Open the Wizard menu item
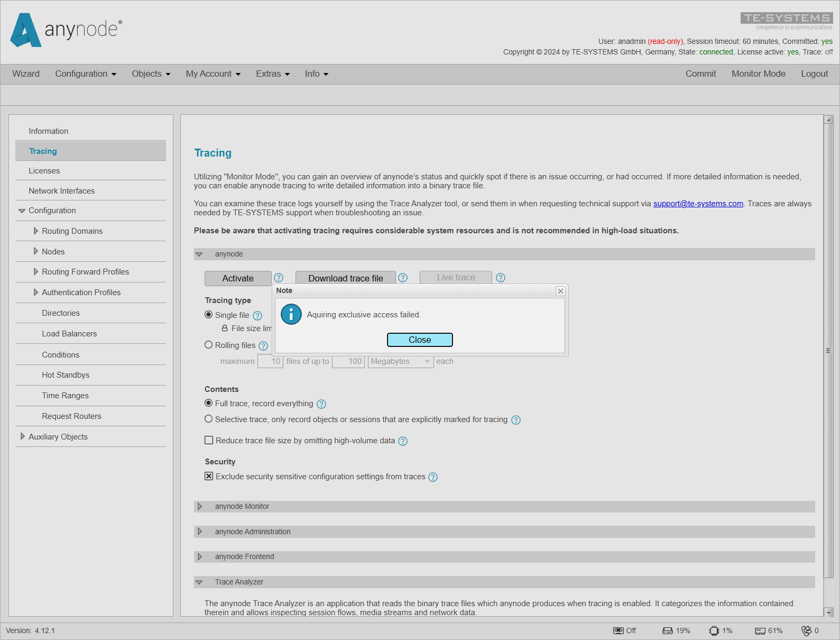 tap(26, 74)
